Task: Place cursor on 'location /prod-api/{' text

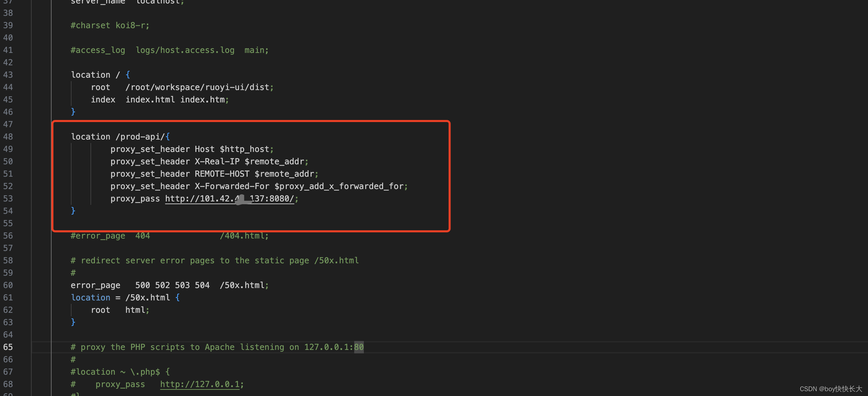Action: click(120, 137)
